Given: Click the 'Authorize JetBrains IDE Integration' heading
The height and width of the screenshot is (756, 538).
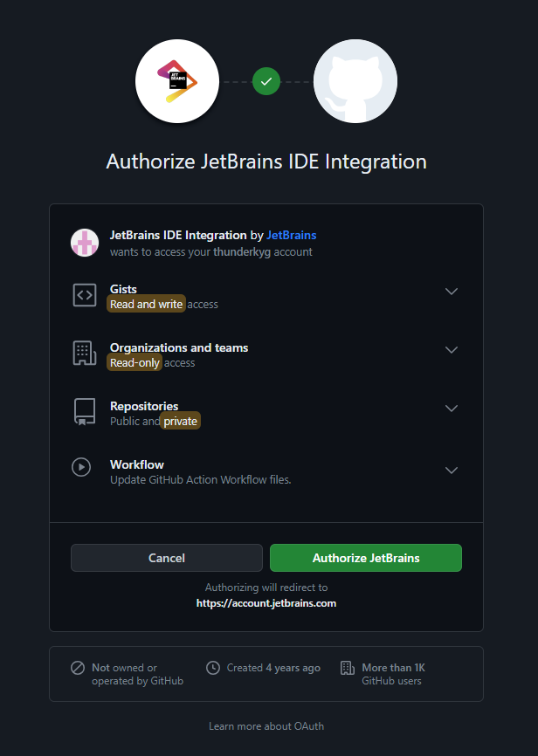Looking at the screenshot, I should 266,162.
